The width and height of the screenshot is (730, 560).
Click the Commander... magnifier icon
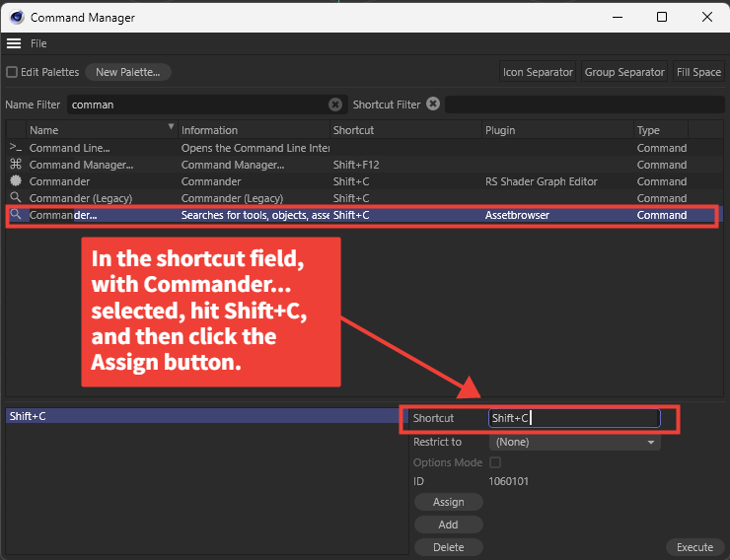pyautogui.click(x=16, y=214)
